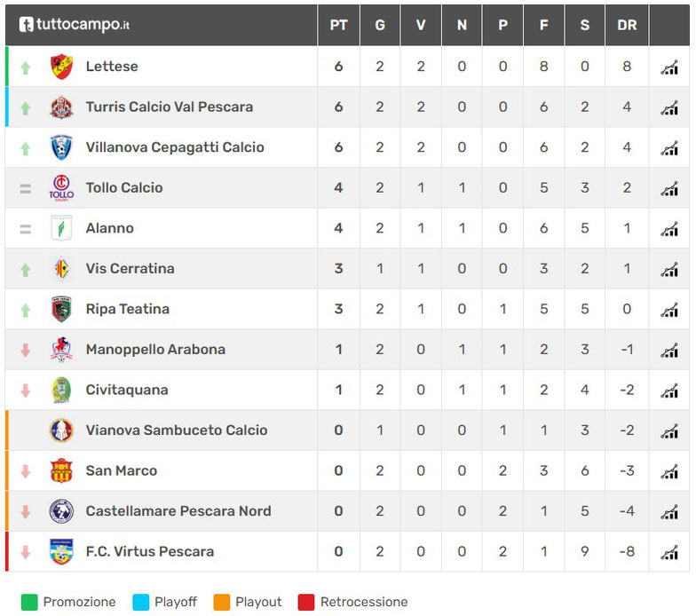The image size is (696, 616).
Task: Open Tollo Calcio statistics chart icon
Action: (668, 188)
